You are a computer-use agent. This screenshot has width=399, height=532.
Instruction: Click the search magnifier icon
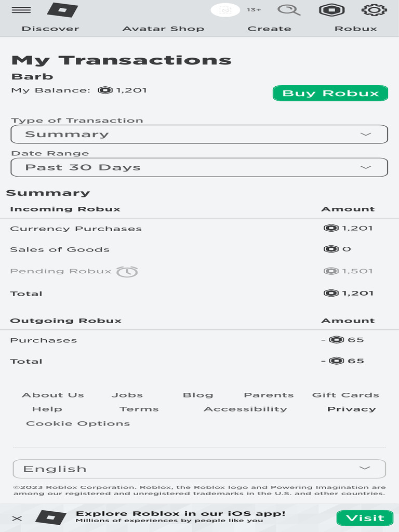pos(289,10)
